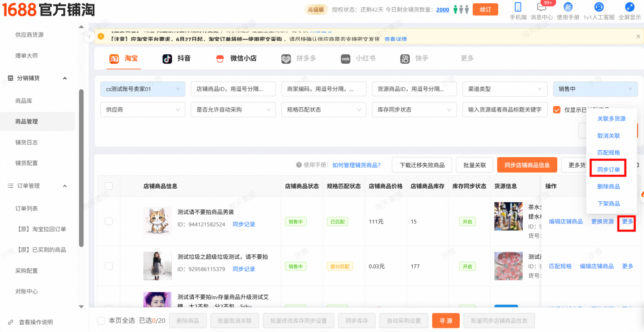Toggle the 仅显示 checkbox
The image size is (644, 332).
point(557,110)
